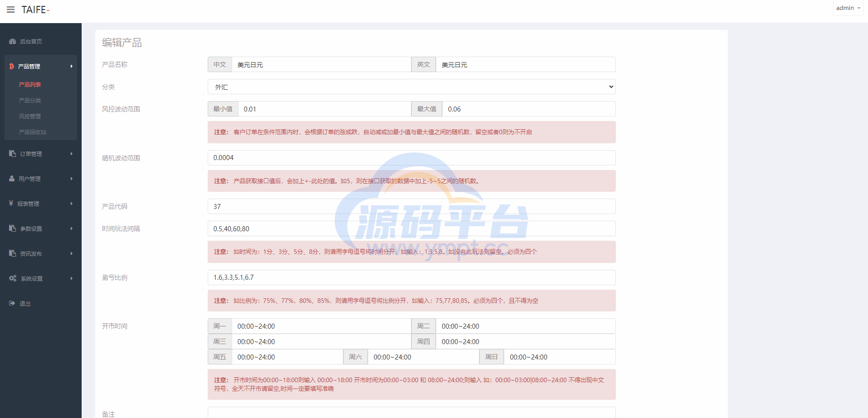
Task: Focus the 周六 opening time field
Action: (423, 357)
